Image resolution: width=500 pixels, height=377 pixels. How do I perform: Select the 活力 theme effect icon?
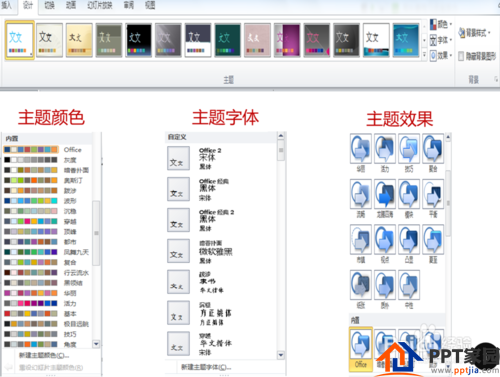pos(385,153)
